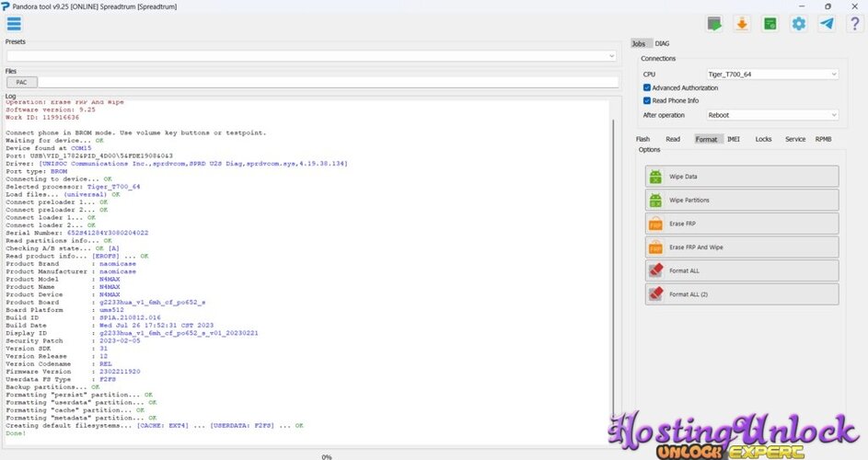Open the help question mark icon
Image resolution: width=868 pixels, height=460 pixels.
pos(855,24)
